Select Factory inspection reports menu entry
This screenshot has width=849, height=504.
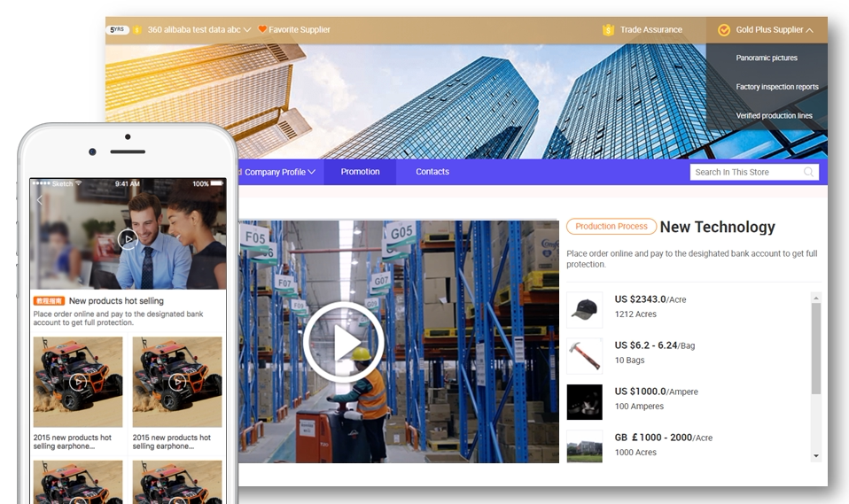[x=777, y=87]
